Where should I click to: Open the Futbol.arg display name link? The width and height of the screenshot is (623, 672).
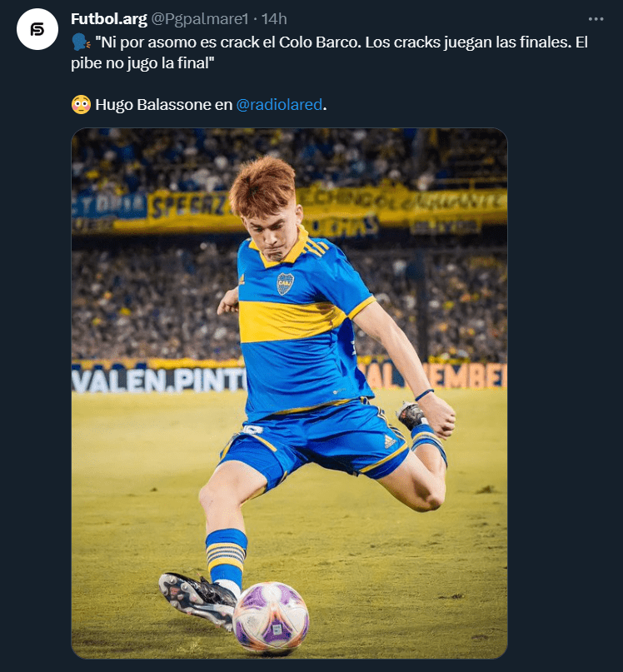108,18
